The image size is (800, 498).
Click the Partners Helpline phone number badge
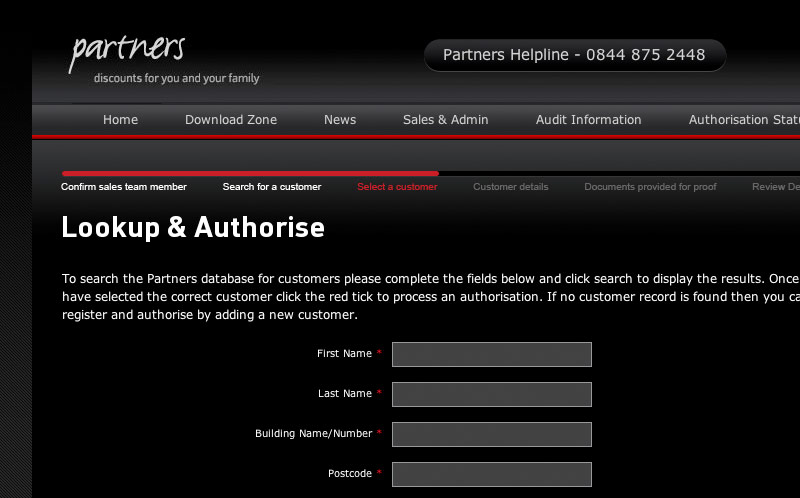(x=574, y=55)
